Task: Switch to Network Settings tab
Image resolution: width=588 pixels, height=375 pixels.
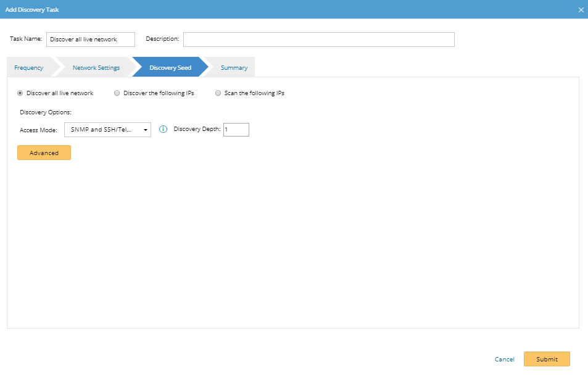Action: pos(96,67)
